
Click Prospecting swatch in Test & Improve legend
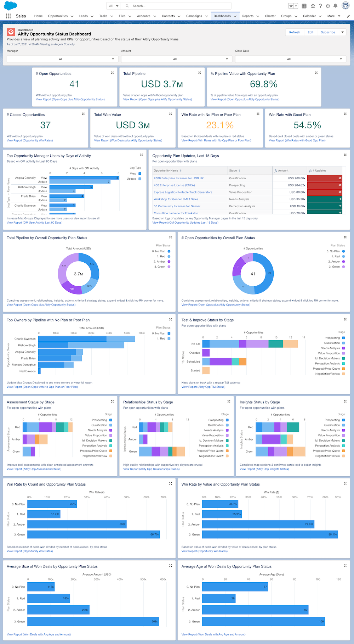343,338
